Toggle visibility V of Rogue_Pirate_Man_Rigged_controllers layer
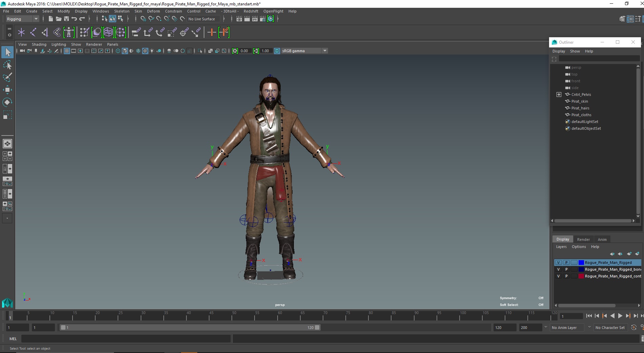644x353 pixels. 558,276
